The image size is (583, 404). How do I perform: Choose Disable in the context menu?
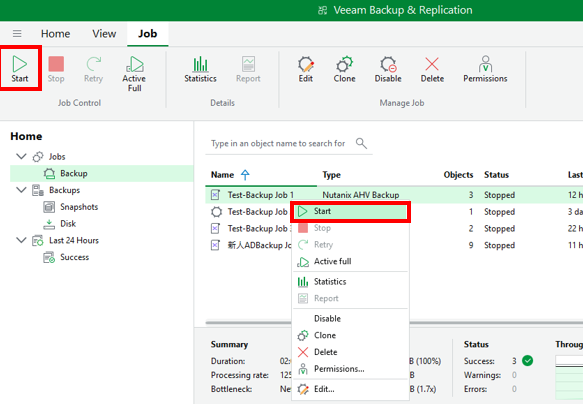pyautogui.click(x=351, y=319)
